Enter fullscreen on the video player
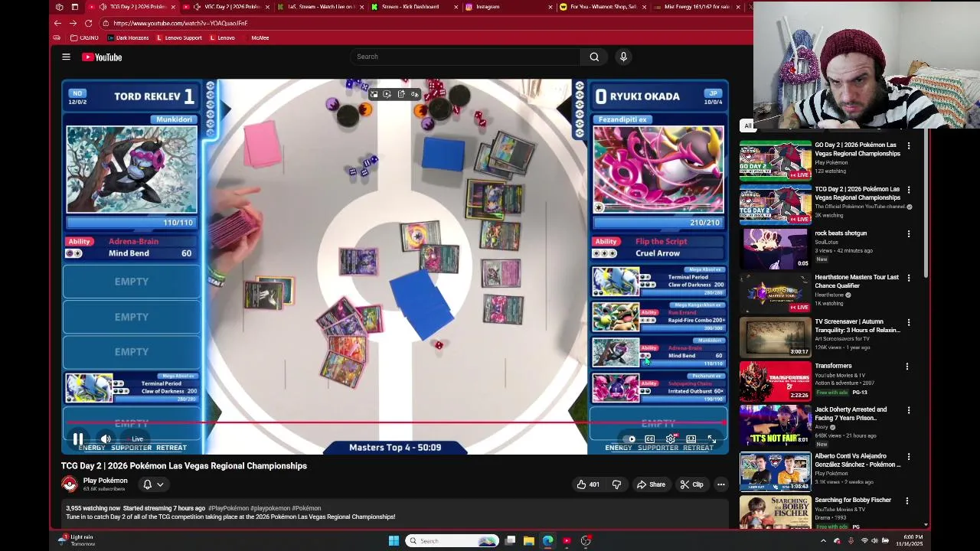The height and width of the screenshot is (551, 980). tap(711, 439)
